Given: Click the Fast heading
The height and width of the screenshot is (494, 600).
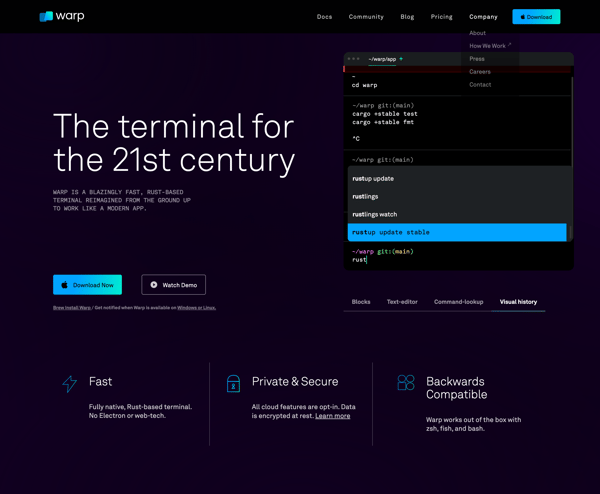Looking at the screenshot, I should (100, 382).
